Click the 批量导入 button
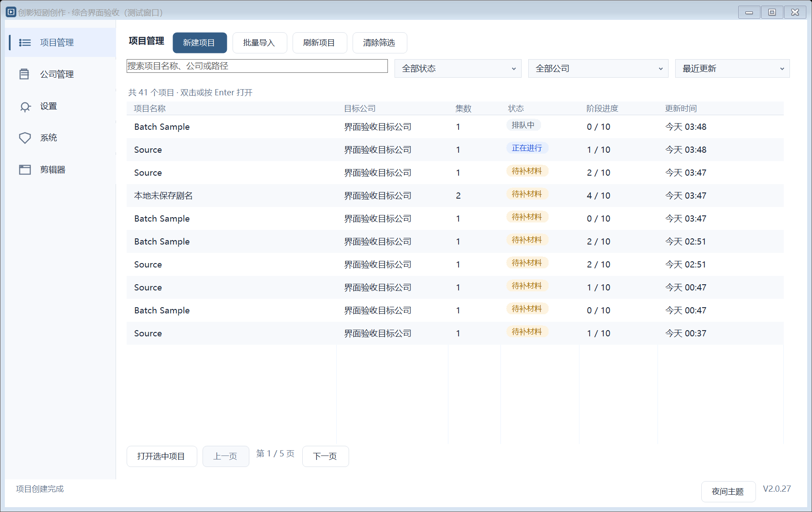This screenshot has width=812, height=512. click(x=259, y=43)
